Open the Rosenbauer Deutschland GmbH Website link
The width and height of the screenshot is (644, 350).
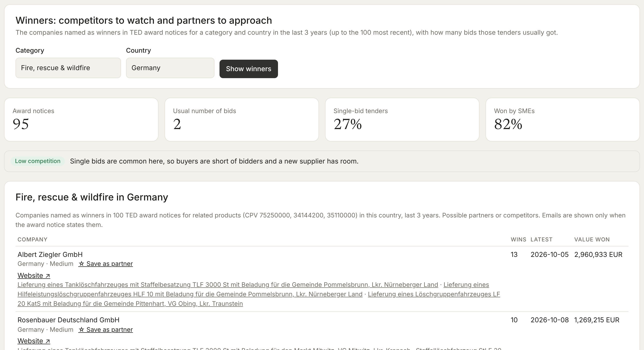(34, 341)
